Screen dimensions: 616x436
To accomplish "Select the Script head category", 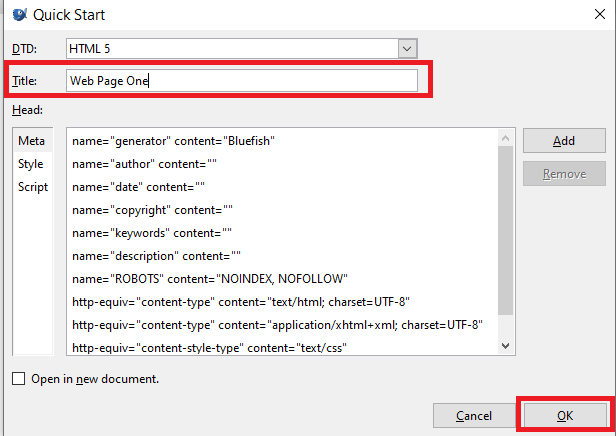I will tap(33, 187).
